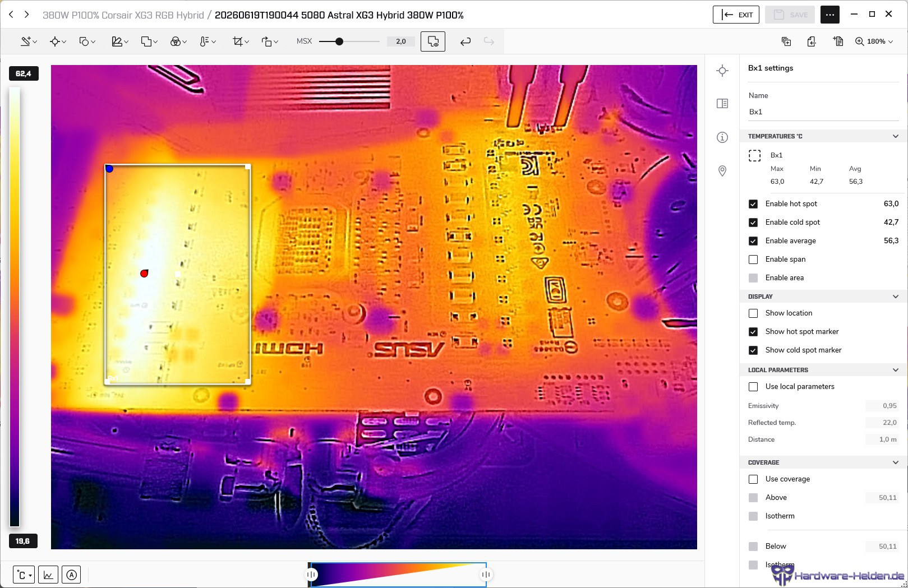Select the shape measurement tool
The height and width of the screenshot is (588, 908).
point(87,41)
